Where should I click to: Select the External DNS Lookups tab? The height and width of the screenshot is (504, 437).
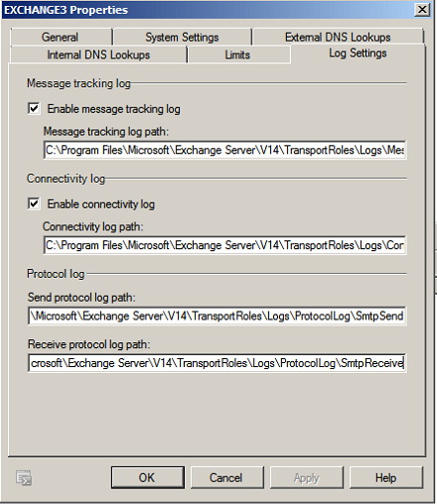338,37
